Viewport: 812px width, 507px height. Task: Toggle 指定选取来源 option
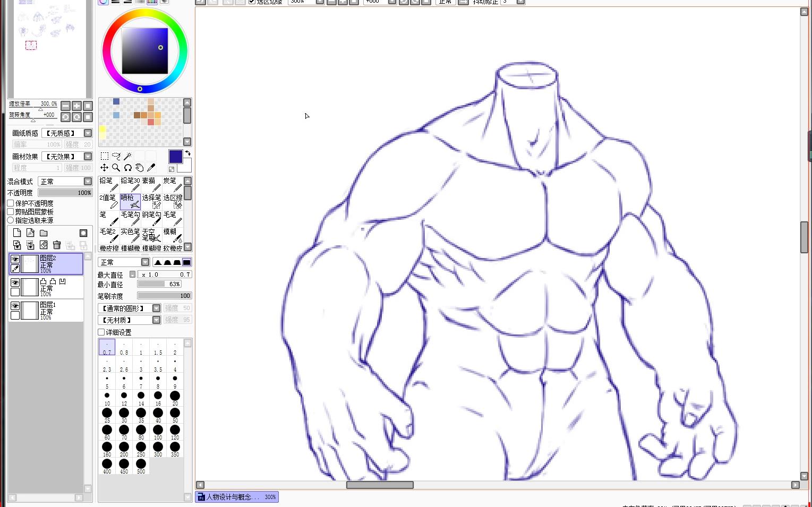click(x=11, y=220)
